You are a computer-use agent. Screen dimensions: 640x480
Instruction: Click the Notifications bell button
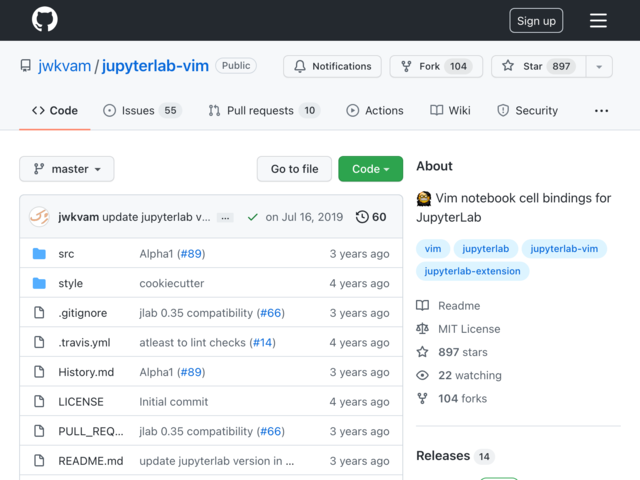pyautogui.click(x=332, y=66)
